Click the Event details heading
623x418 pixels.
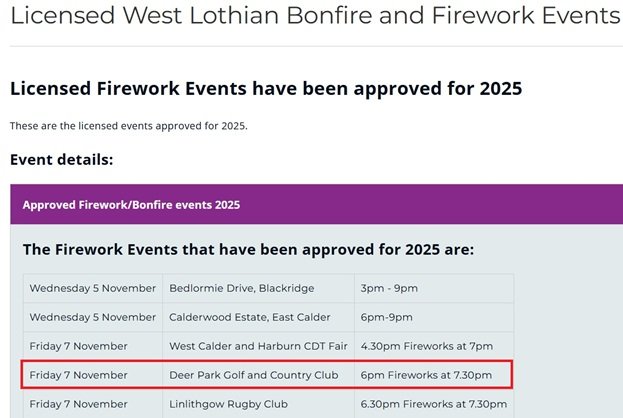(62, 159)
